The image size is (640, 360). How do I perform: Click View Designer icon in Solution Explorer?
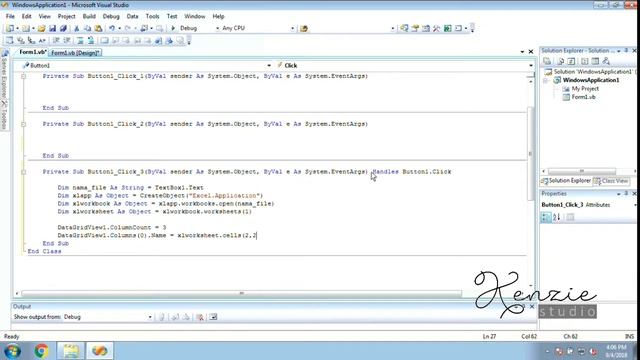(x=595, y=61)
